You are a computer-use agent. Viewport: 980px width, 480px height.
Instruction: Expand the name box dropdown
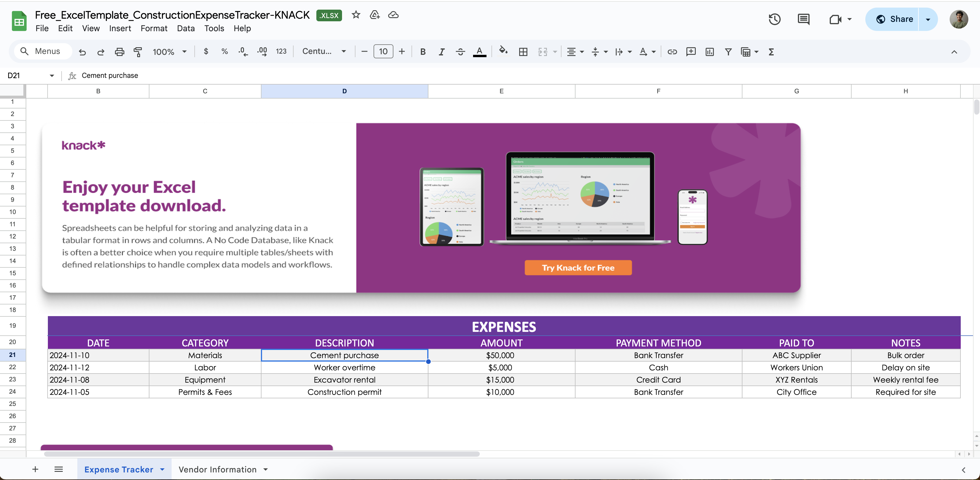52,75
